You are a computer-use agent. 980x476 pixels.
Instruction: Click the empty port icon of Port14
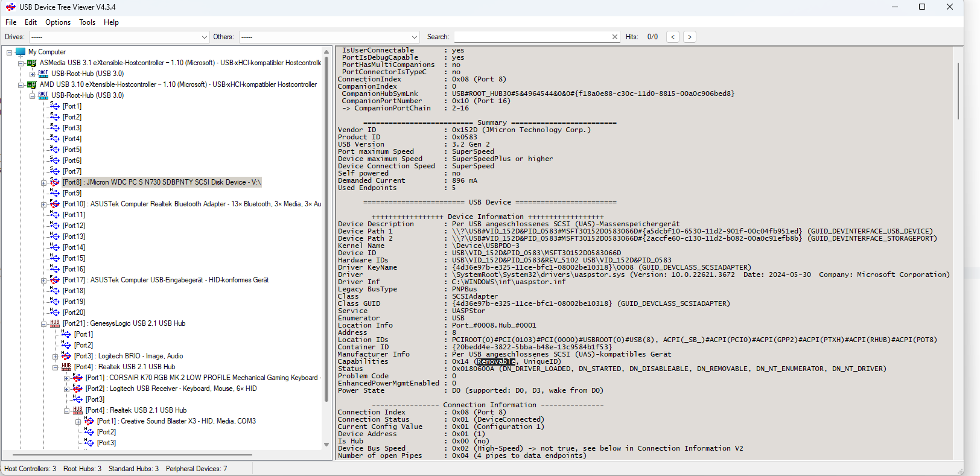coord(55,247)
